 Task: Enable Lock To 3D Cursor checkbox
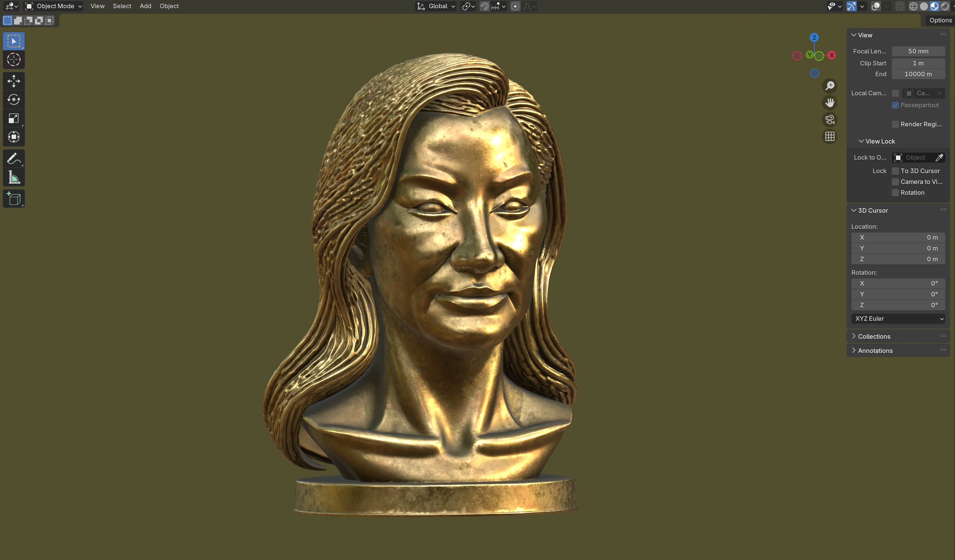(x=895, y=171)
